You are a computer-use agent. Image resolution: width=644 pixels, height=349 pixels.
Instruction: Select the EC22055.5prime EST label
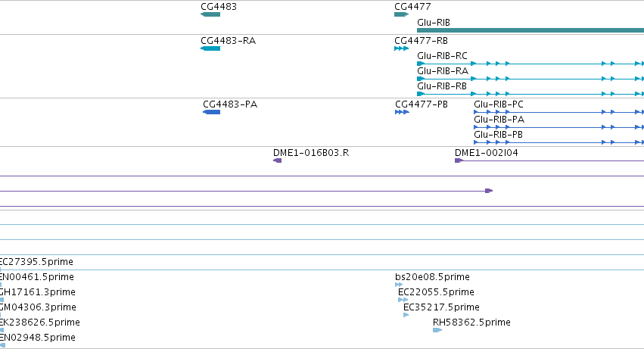pyautogui.click(x=436, y=292)
